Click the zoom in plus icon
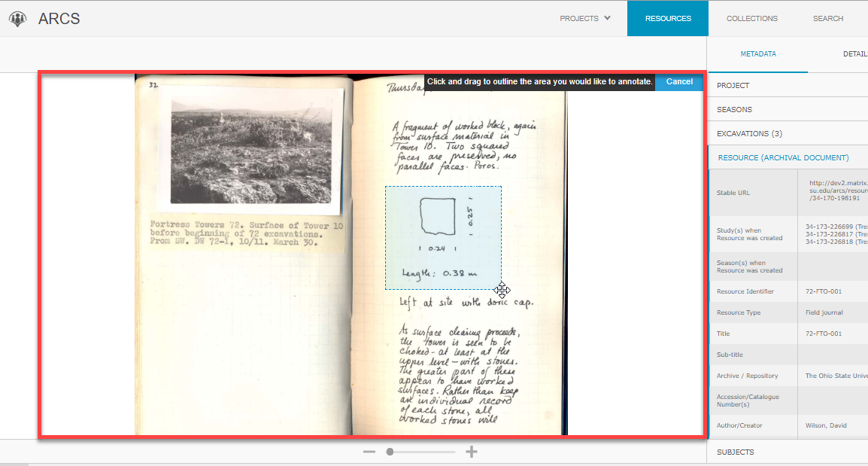Screen dimensions: 868x466 point(471,452)
